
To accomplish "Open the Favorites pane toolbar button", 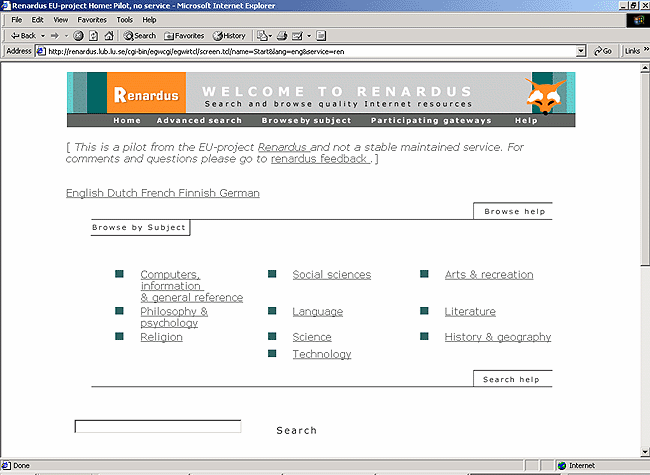I will (184, 36).
